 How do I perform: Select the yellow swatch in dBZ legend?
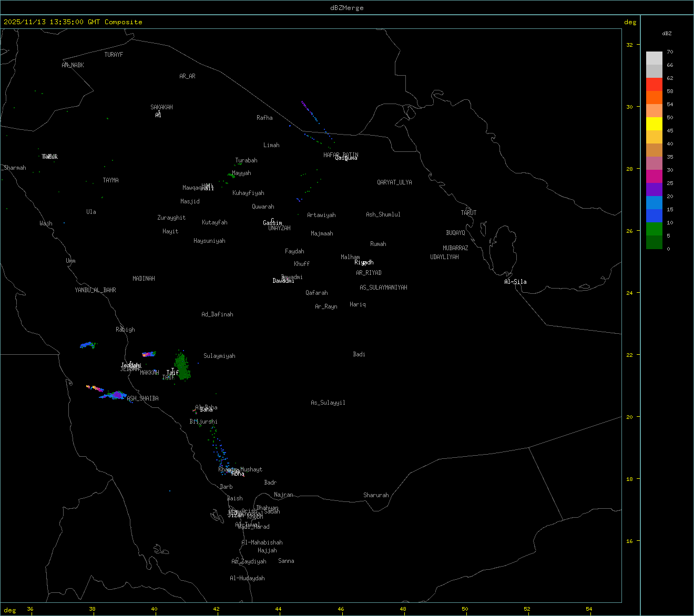[654, 124]
